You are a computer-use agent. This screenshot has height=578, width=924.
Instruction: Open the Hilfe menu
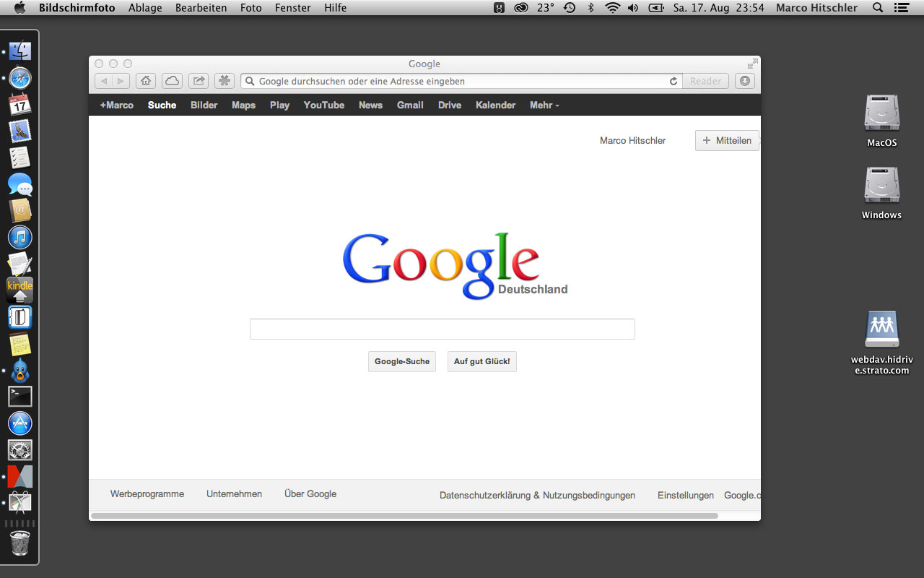point(335,8)
